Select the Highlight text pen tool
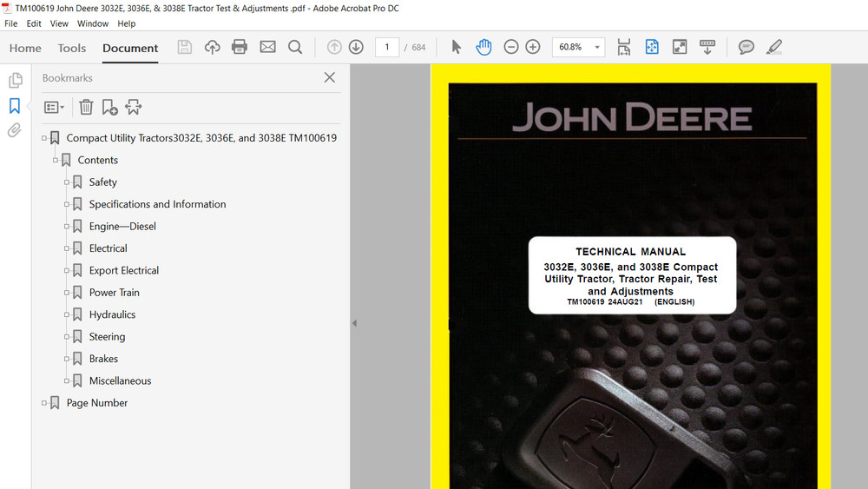868x489 pixels. point(774,47)
